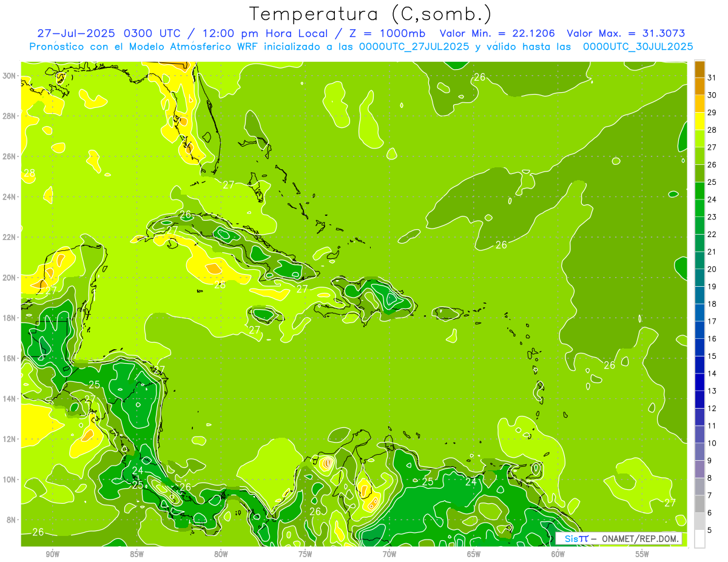Pick the purple colorbar swatch between 9 and 10
The height and width of the screenshot is (562, 728).
tap(700, 452)
